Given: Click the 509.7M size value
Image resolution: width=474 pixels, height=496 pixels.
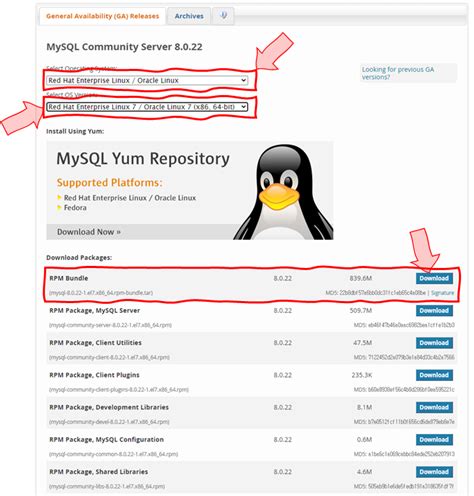Looking at the screenshot, I should click(x=361, y=311).
